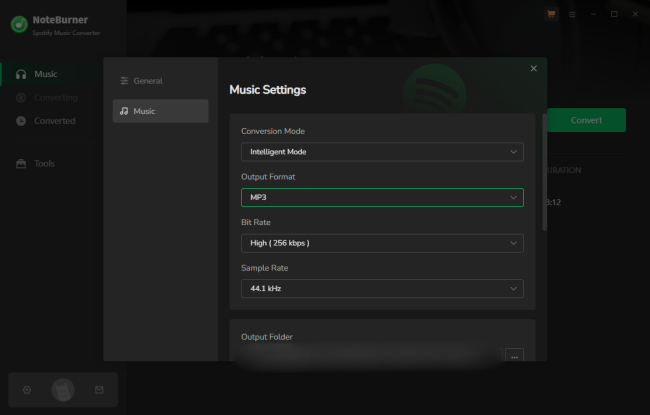The height and width of the screenshot is (415, 650).
Task: Click the Spotify Music Converter subtitle
Action: tap(66, 33)
